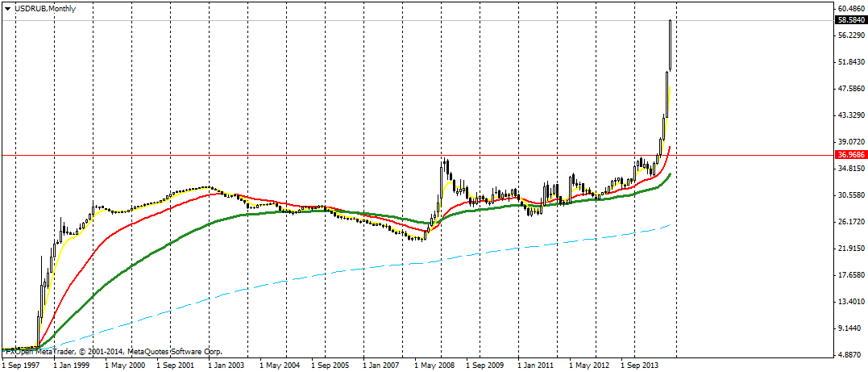Image resolution: width=868 pixels, height=372 pixels.
Task: Click the 1 Sep 1997 date label
Action: (23, 366)
